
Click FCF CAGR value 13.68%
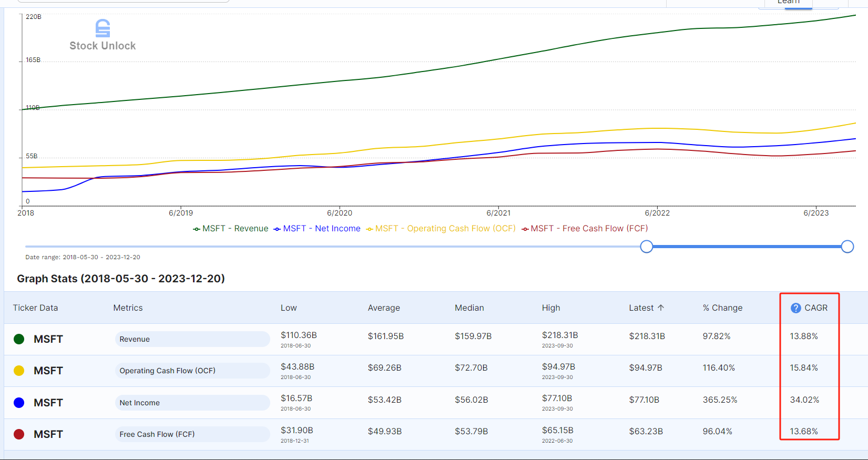tap(804, 431)
